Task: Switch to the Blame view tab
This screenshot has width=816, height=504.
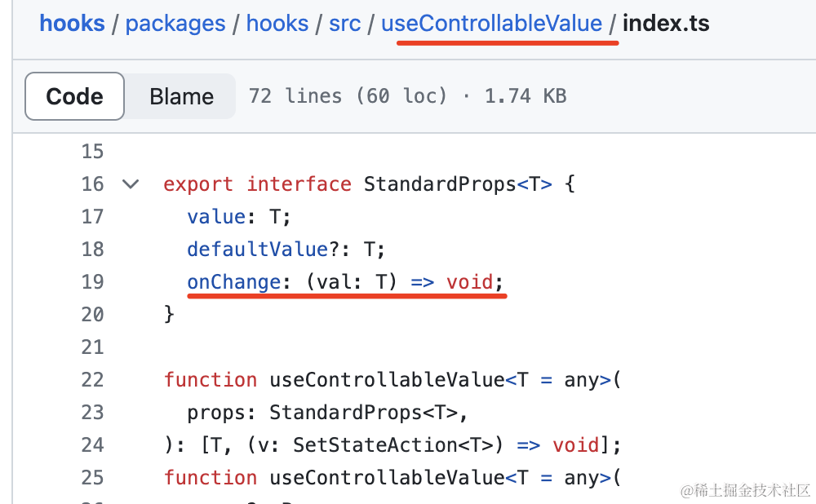Action: coord(181,96)
